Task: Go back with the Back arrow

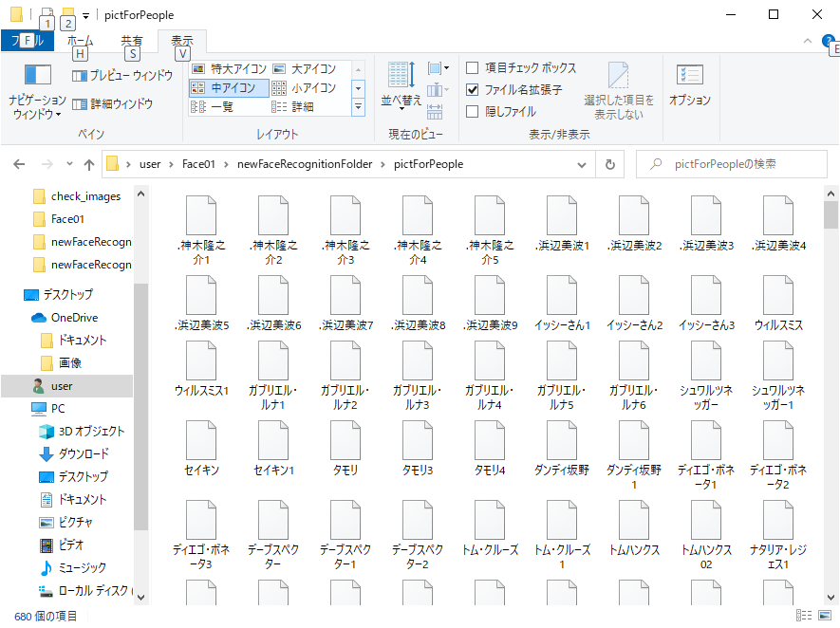Action: pos(19,164)
